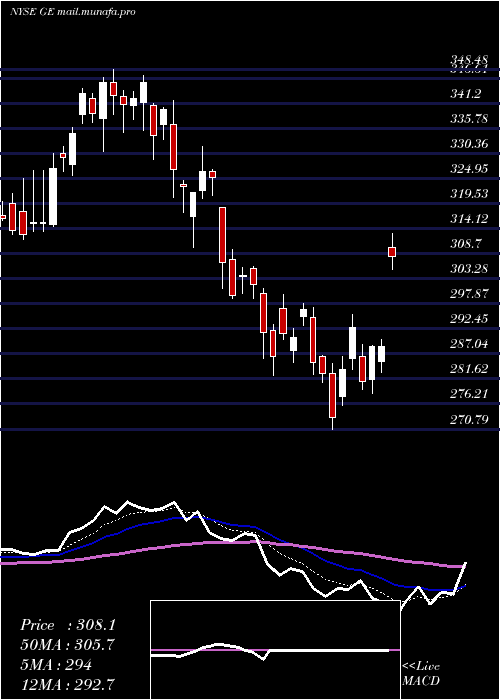Select the 292.45 price axis label
Screen dimensions: 500x700
[469, 319]
